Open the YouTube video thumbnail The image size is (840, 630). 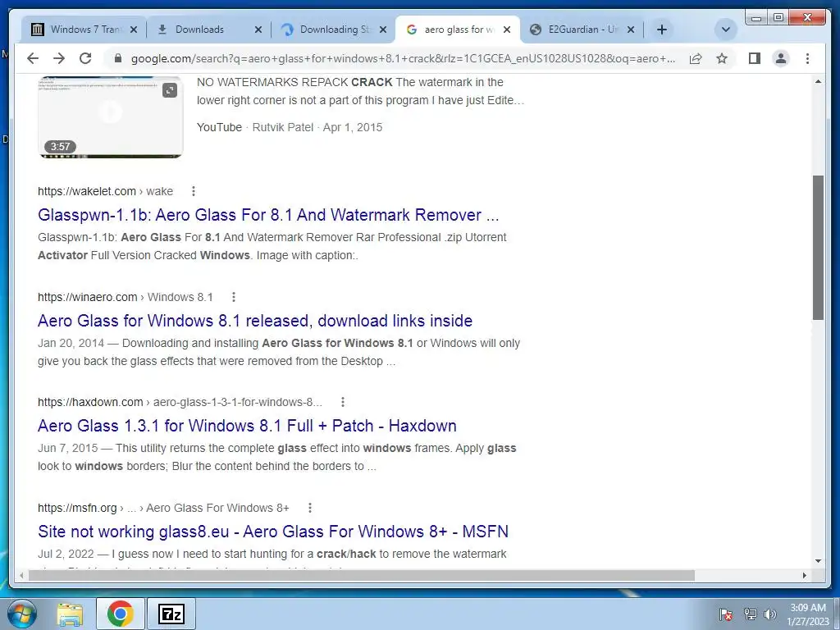coord(111,116)
